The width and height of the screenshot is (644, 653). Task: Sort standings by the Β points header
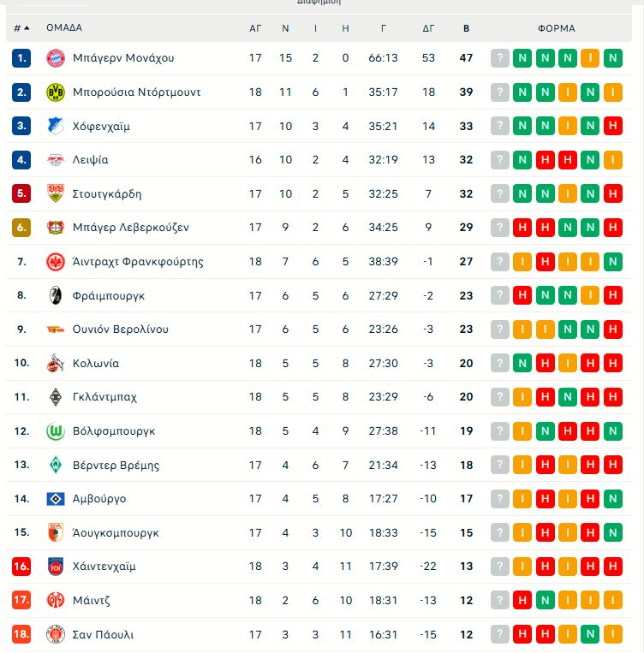coord(466,28)
